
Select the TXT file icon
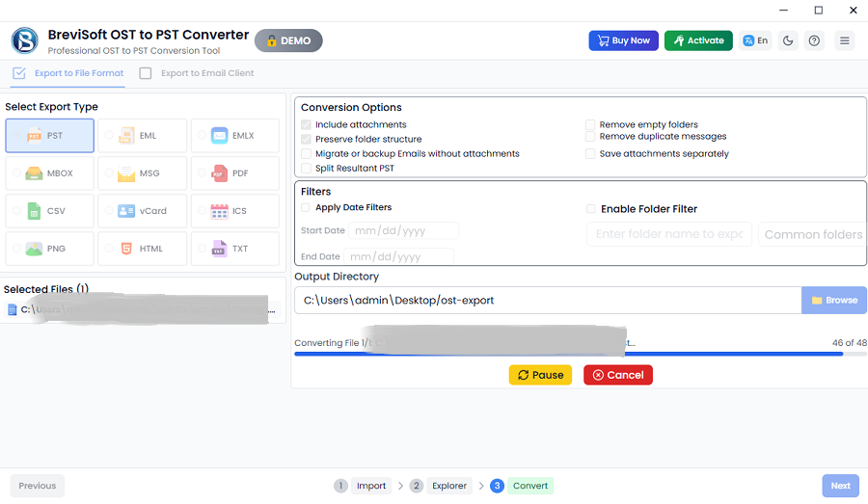pyautogui.click(x=219, y=249)
